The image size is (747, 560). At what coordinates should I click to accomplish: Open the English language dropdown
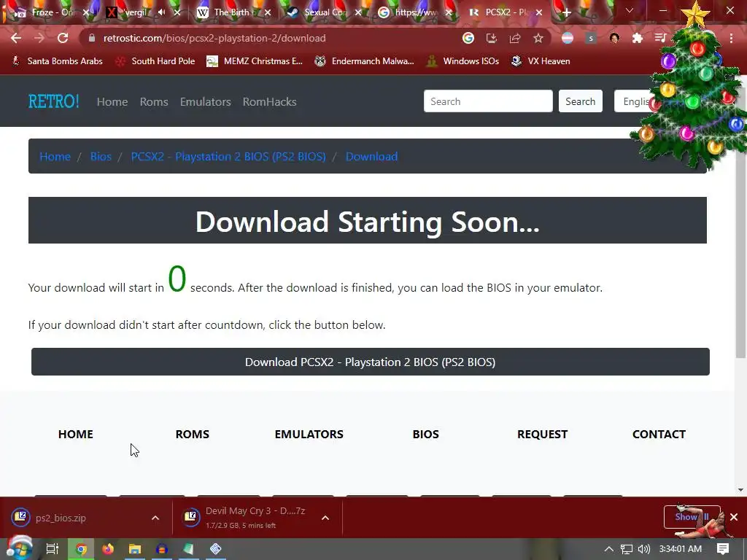[x=637, y=101]
